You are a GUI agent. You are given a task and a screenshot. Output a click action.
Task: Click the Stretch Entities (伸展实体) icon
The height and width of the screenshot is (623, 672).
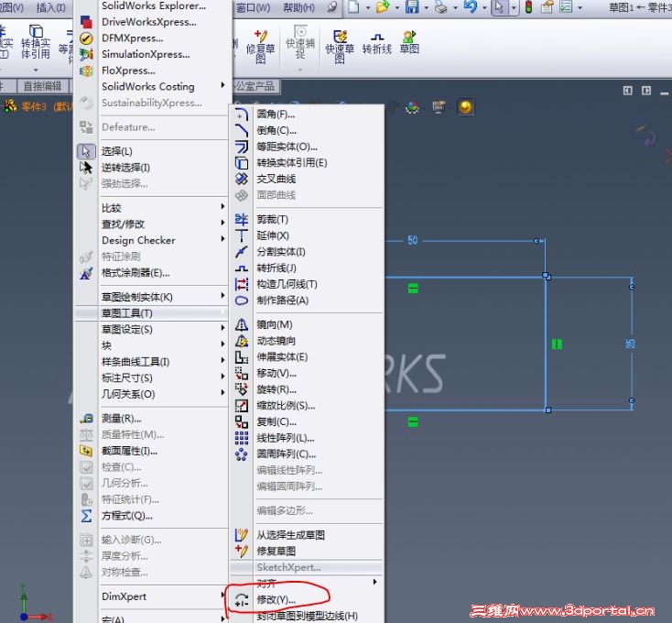pos(242,357)
